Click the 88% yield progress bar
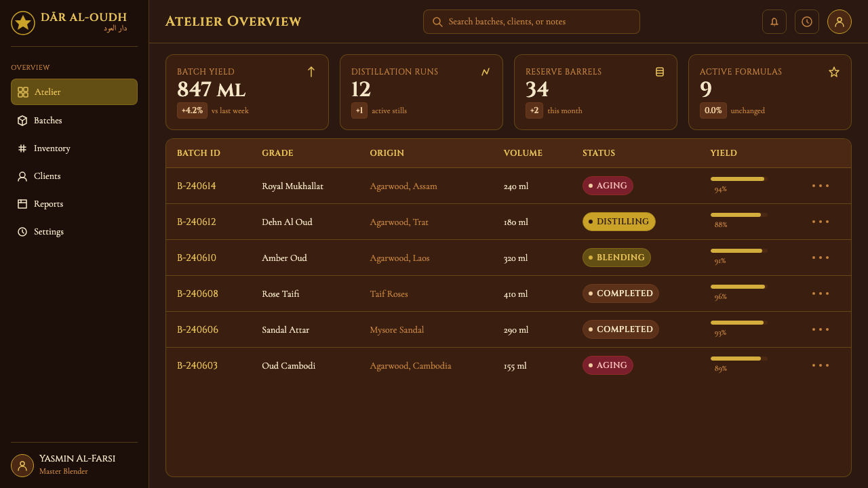The height and width of the screenshot is (488, 868). (x=739, y=215)
